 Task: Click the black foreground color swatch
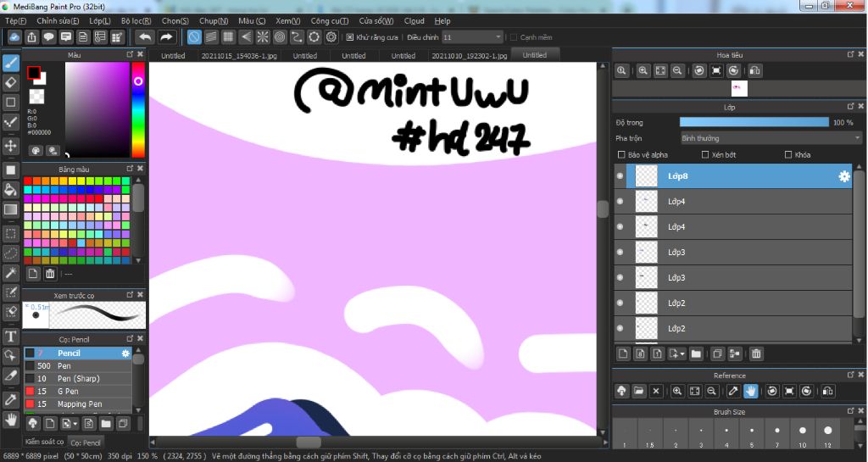click(x=34, y=73)
